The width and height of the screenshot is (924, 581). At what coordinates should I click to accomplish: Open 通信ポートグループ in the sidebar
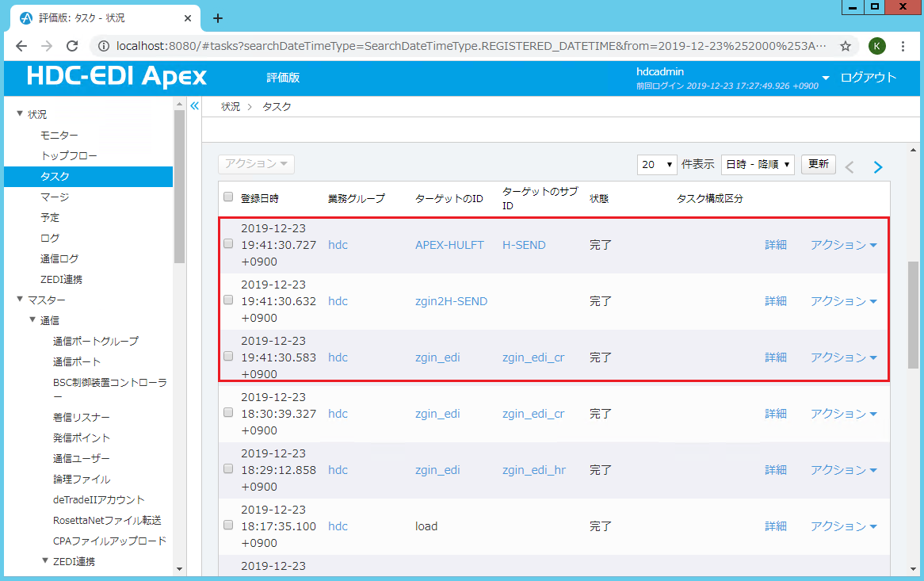coord(95,341)
